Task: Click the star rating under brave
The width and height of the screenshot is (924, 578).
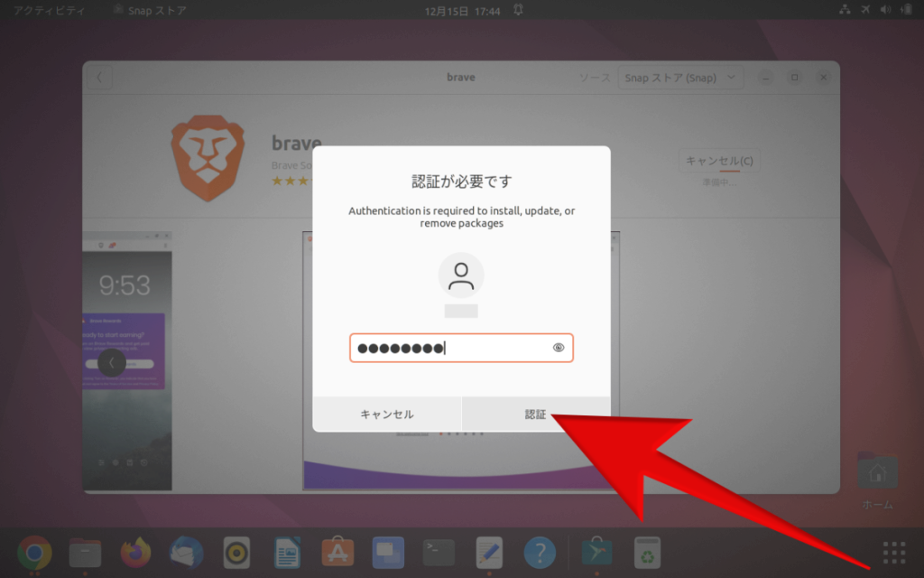Action: (291, 181)
